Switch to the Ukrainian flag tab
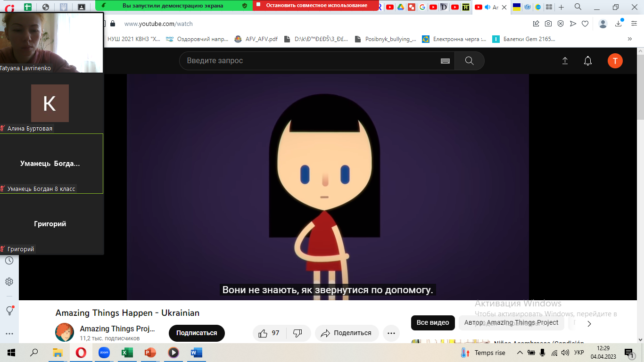The image size is (644, 362). click(517, 7)
